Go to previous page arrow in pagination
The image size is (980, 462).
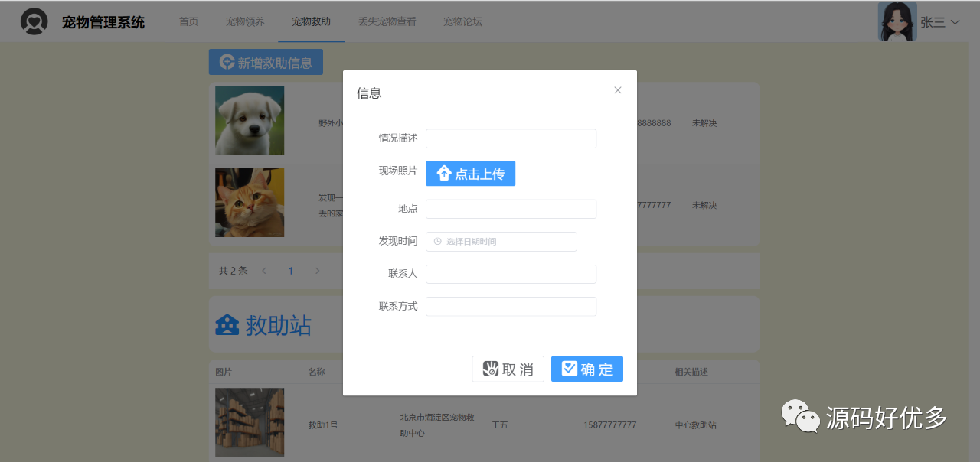[264, 271]
